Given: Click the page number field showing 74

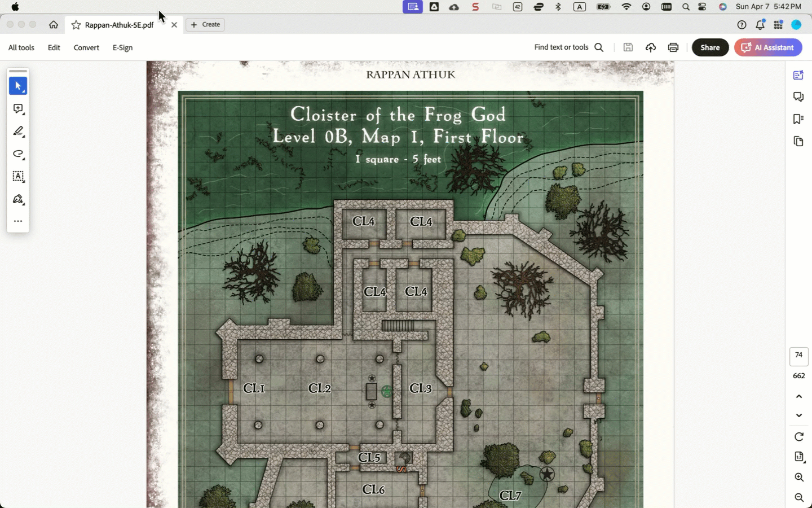Looking at the screenshot, I should tap(798, 356).
